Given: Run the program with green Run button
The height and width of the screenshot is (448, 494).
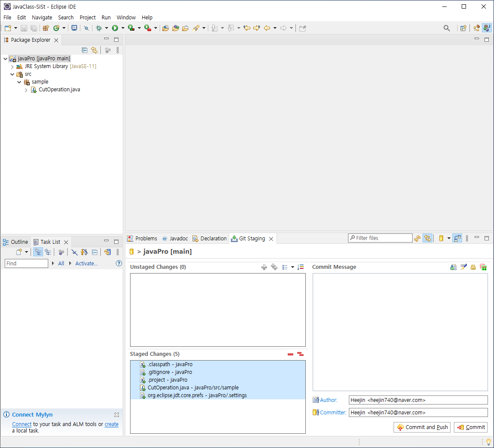Looking at the screenshot, I should [115, 28].
